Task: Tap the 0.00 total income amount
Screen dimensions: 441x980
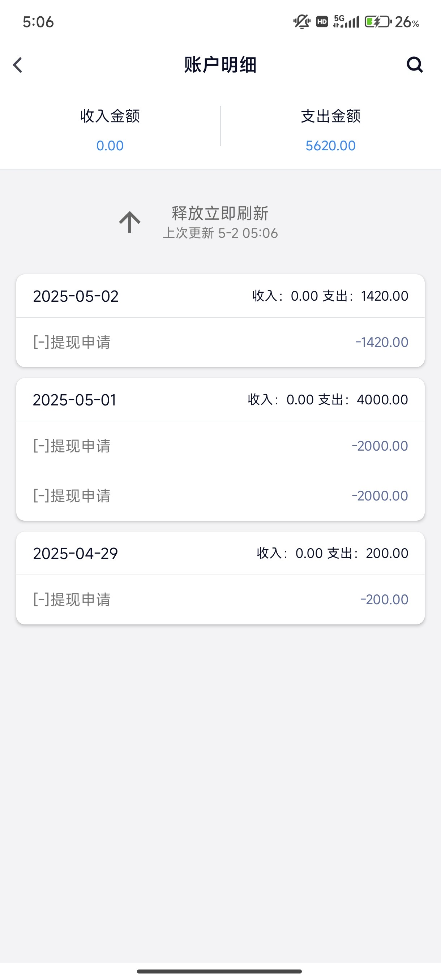Action: [x=110, y=146]
